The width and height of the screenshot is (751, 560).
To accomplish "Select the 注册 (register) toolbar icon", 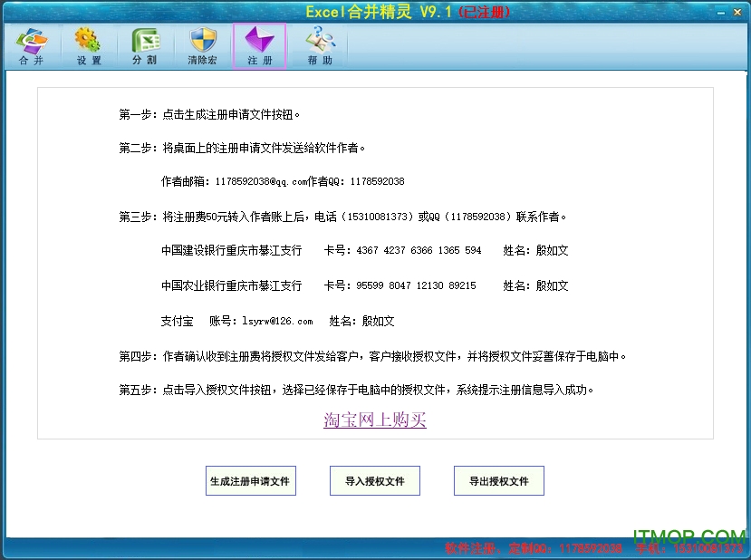I will point(259,46).
